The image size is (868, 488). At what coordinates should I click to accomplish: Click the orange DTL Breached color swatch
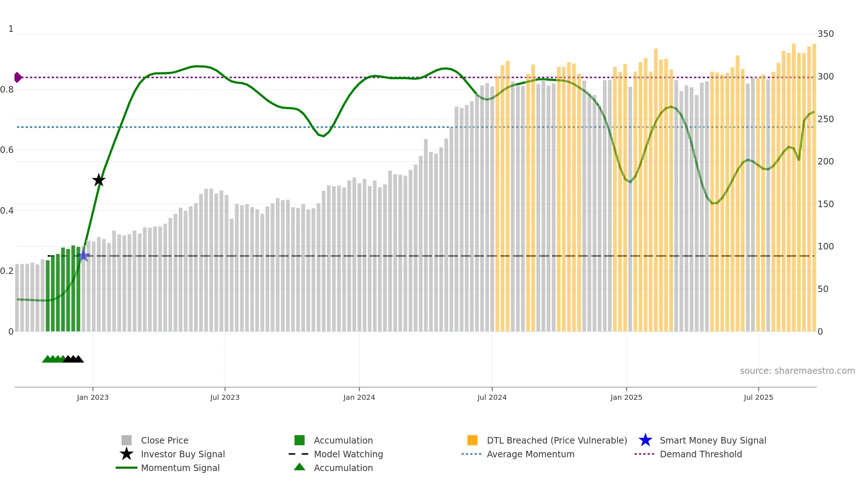click(x=472, y=440)
